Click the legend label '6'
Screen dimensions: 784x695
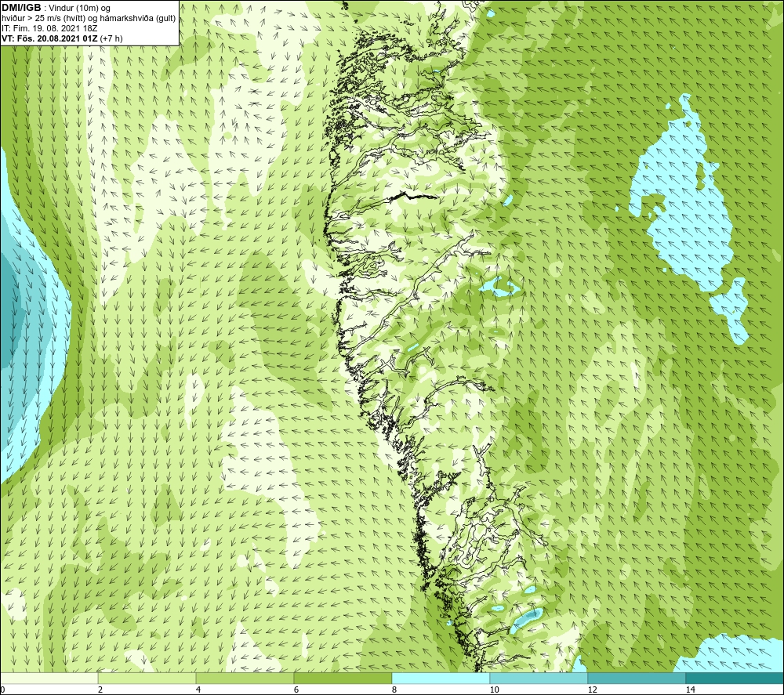296,690
